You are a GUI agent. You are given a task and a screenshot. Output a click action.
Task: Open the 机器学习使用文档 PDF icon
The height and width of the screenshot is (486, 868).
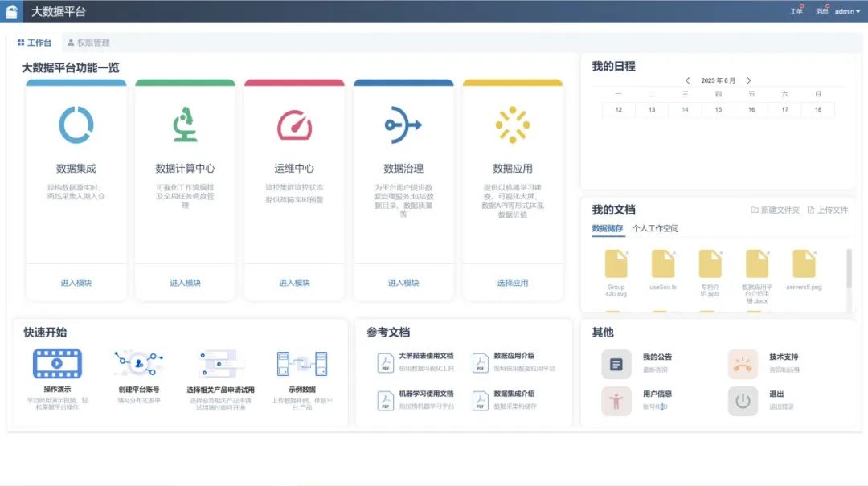[385, 401]
